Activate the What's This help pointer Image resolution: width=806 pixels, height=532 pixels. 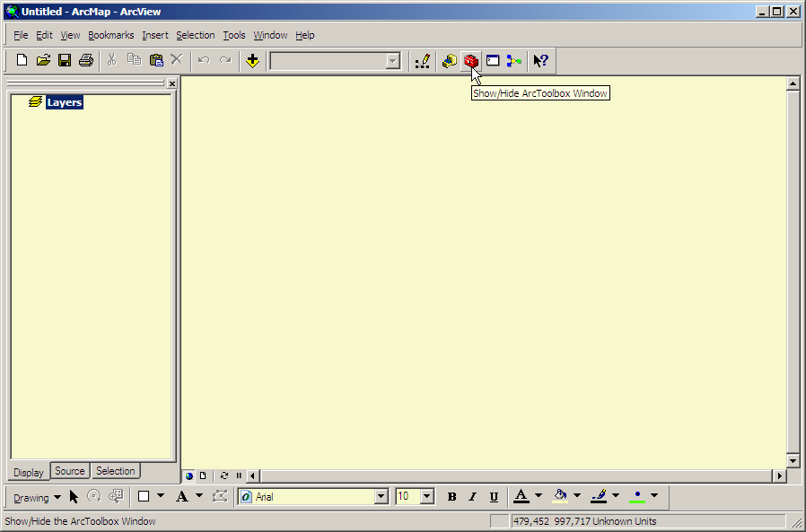(540, 61)
